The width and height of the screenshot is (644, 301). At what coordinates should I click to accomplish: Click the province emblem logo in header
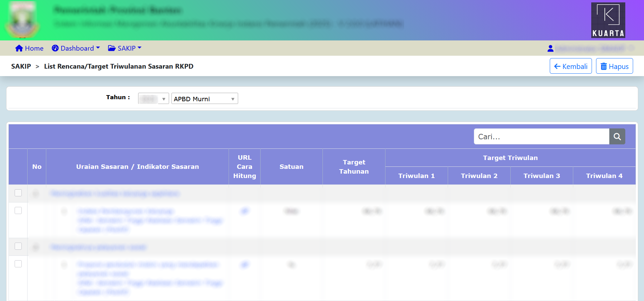(x=22, y=20)
